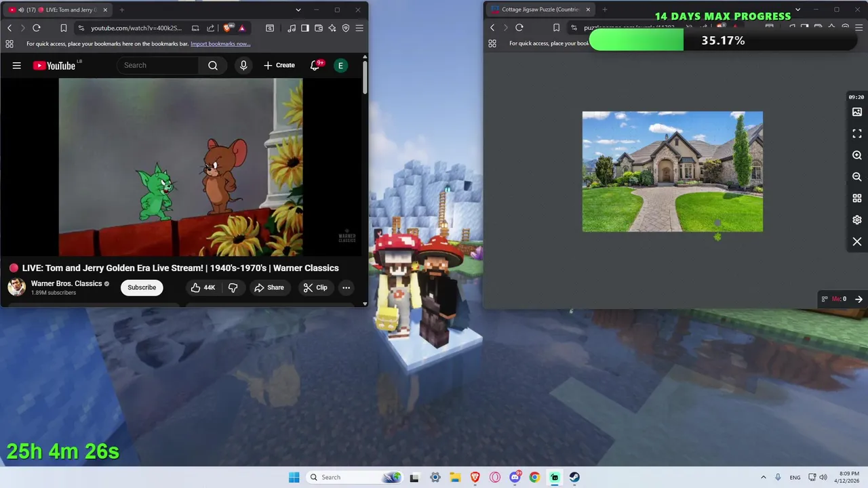This screenshot has width=868, height=488.
Task: Open Brave Leo AI sparkle icon
Action: click(332, 28)
